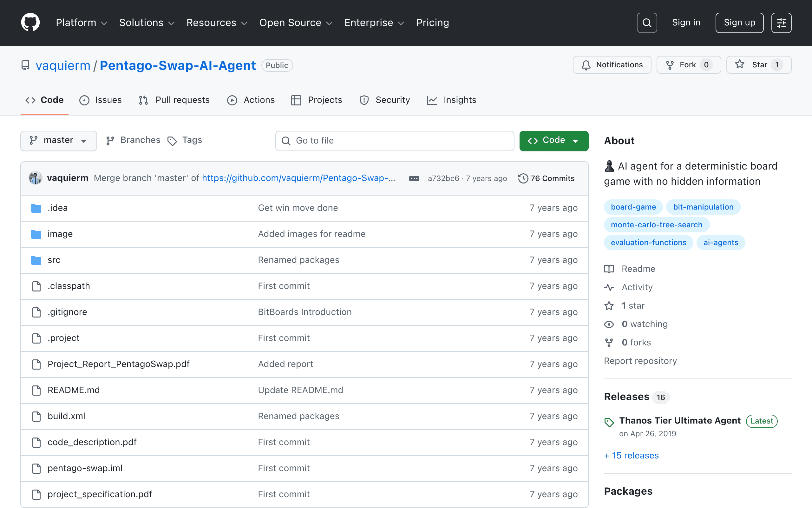Open Thanos Tier Ultimate Agent release
Screen dimensions: 812x508
click(680, 421)
